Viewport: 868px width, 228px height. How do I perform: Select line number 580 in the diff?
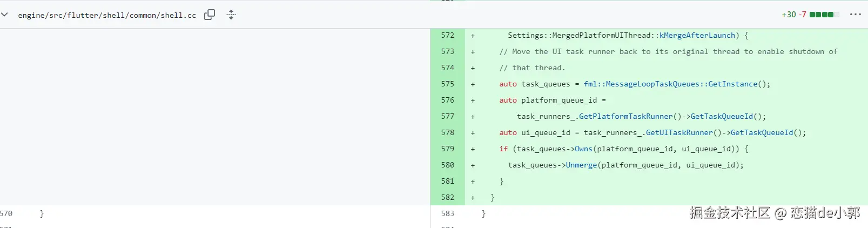448,165
